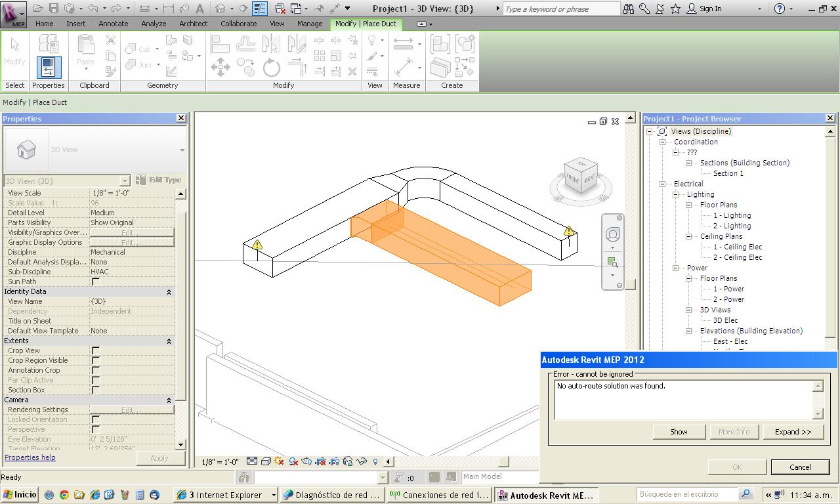
Task: Click the Save icon in quick access toolbar
Action: (x=54, y=9)
